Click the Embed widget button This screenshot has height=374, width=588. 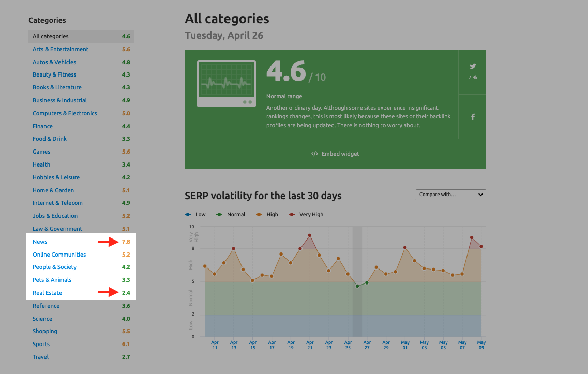[335, 154]
